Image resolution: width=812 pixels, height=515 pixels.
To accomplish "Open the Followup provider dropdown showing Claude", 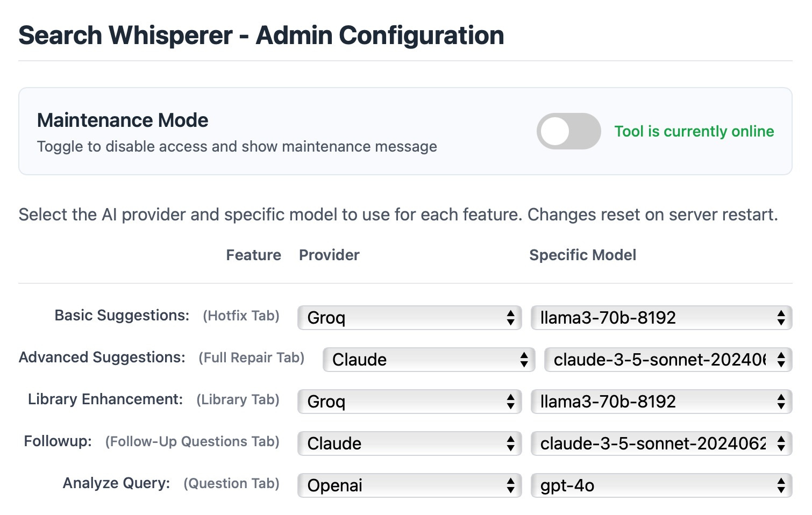I will tap(409, 443).
